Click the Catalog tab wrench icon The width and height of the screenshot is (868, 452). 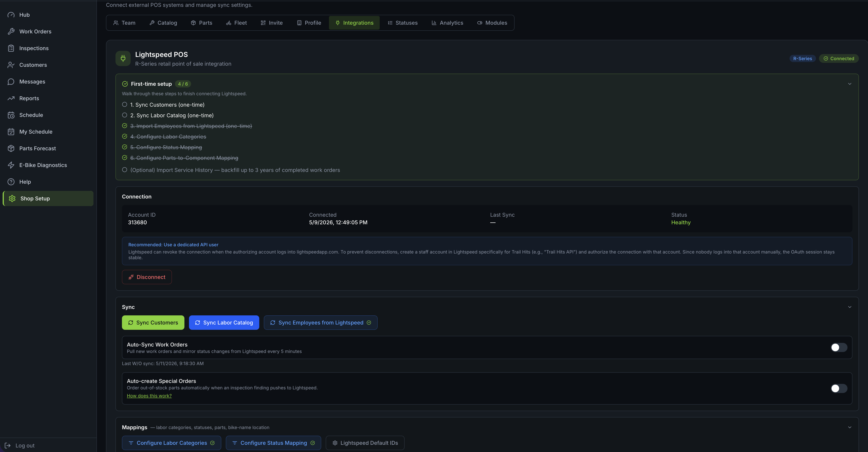point(152,23)
